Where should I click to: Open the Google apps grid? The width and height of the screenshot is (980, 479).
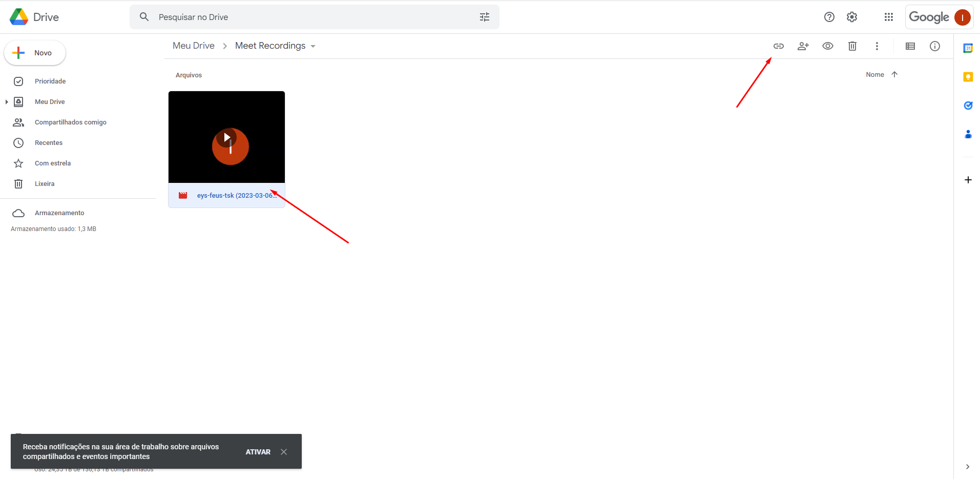click(889, 17)
